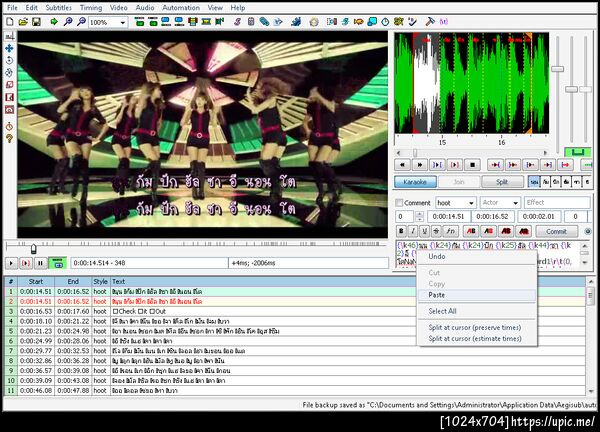This screenshot has height=432, width=600.
Task: Choose Split at cursor (preserve times)
Action: (x=477, y=328)
